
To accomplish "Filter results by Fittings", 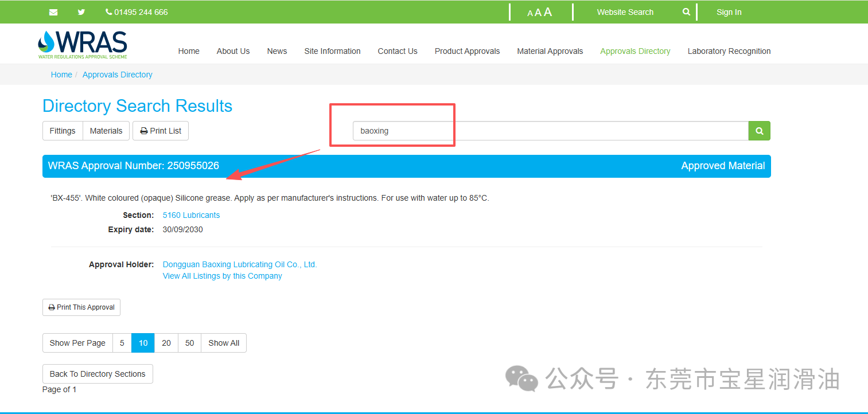I will coord(63,131).
